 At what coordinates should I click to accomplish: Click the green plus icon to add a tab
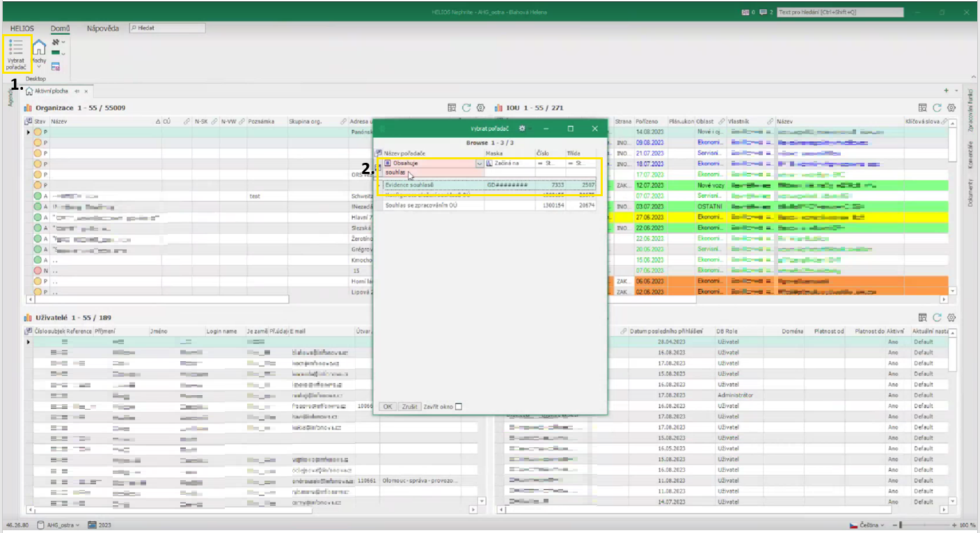(947, 91)
